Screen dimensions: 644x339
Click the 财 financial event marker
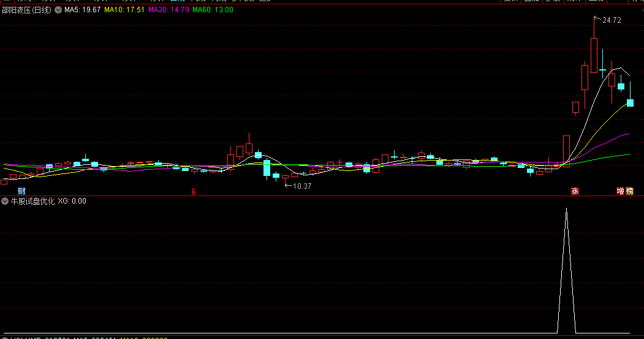(x=22, y=191)
